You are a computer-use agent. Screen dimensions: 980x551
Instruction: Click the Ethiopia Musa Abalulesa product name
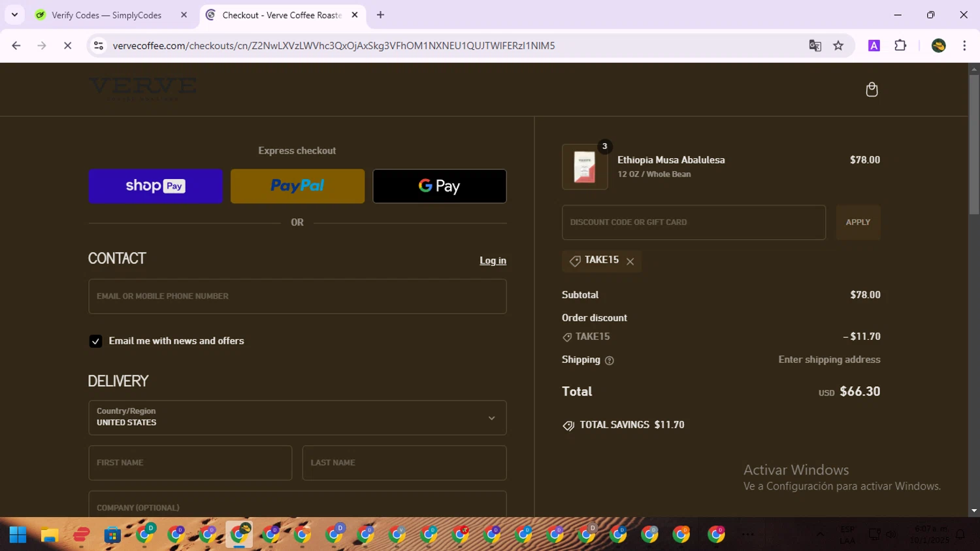(671, 160)
